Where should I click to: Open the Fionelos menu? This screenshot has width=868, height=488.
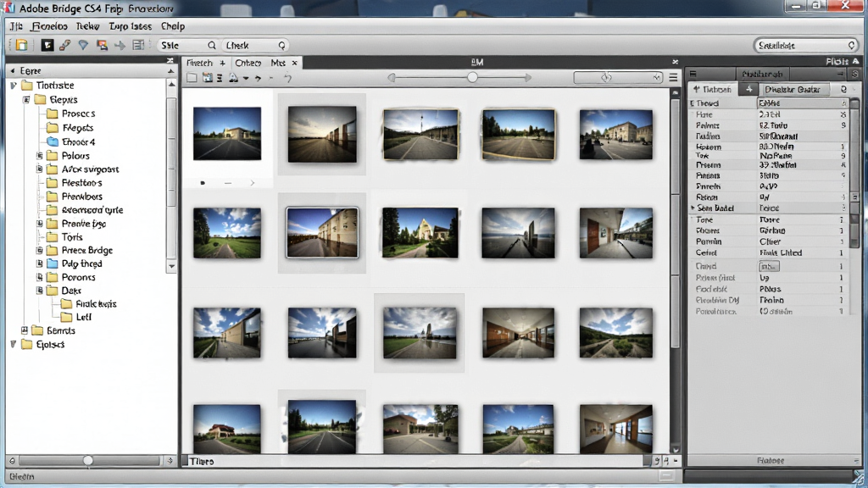click(49, 26)
